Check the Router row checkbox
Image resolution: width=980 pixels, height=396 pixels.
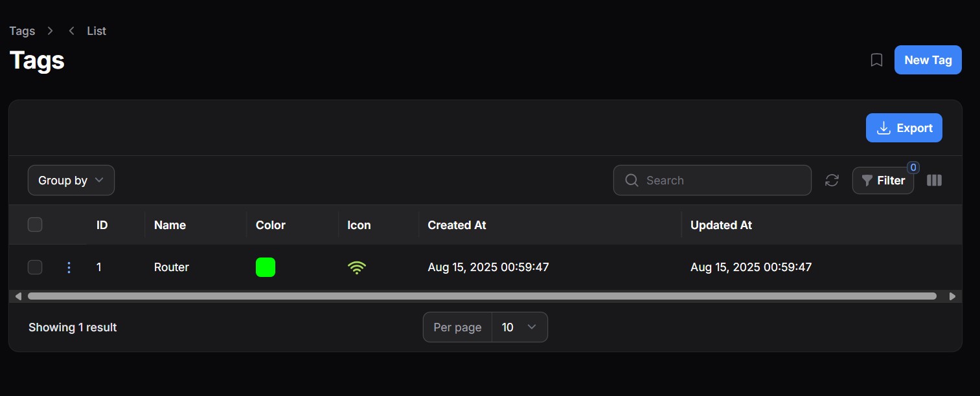point(35,267)
